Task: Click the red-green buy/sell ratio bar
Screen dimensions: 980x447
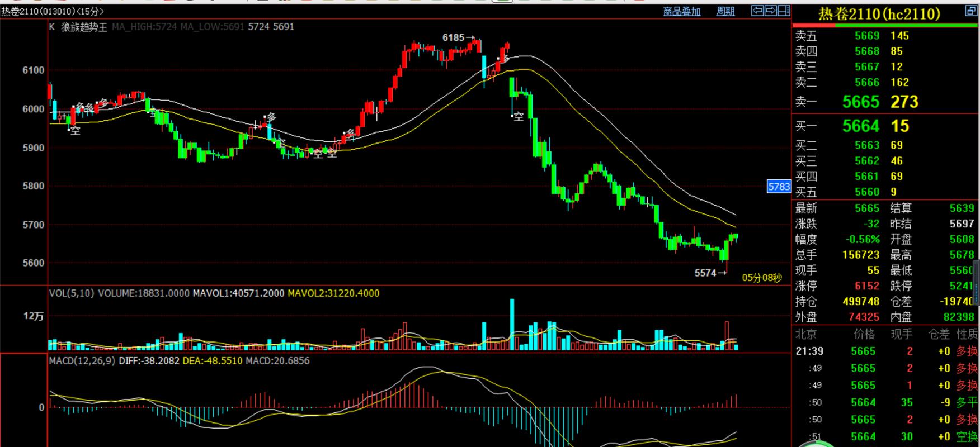Action: pyautogui.click(x=885, y=24)
